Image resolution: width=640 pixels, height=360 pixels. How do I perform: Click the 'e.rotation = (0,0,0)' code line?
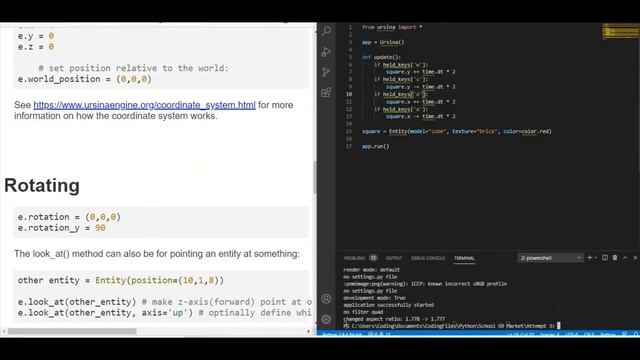(69, 217)
